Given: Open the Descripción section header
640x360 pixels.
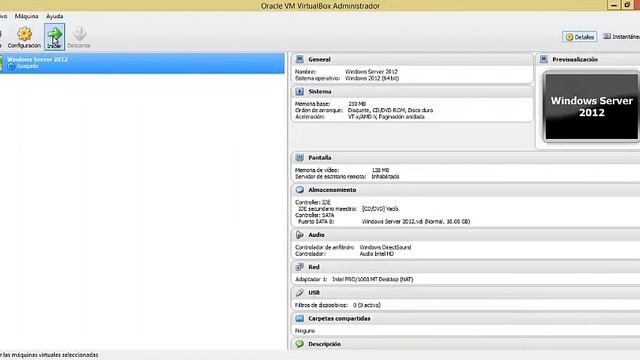Looking at the screenshot, I should point(466,344).
